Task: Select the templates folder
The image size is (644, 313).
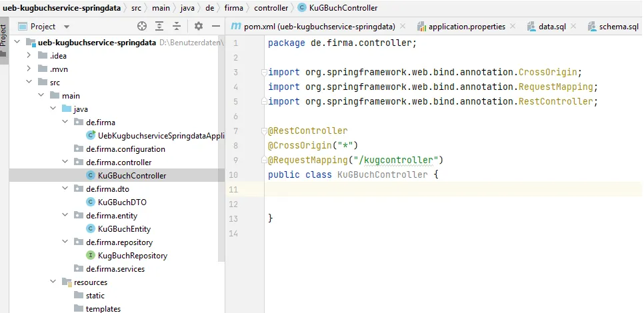Action: click(x=97, y=308)
